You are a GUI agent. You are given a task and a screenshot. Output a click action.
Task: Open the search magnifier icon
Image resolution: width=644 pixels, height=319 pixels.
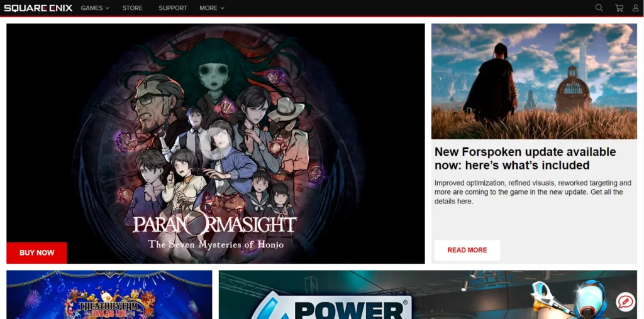pyautogui.click(x=599, y=8)
